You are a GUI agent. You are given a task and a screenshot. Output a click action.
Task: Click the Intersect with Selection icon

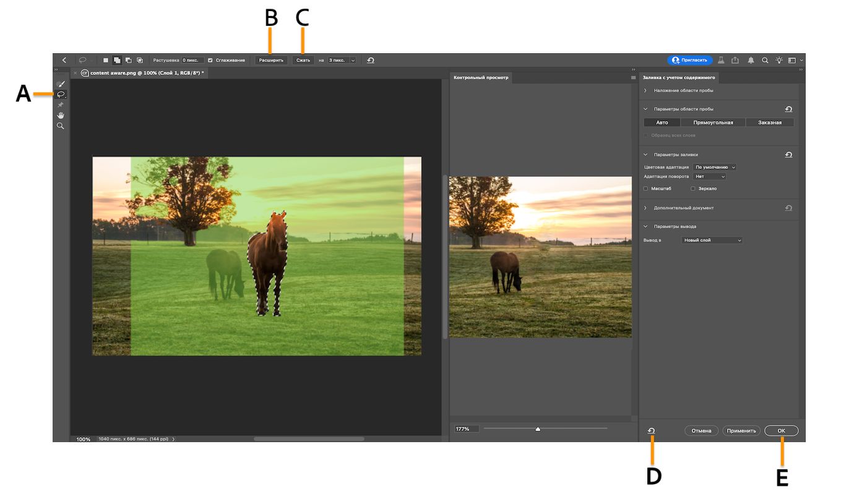click(x=140, y=60)
